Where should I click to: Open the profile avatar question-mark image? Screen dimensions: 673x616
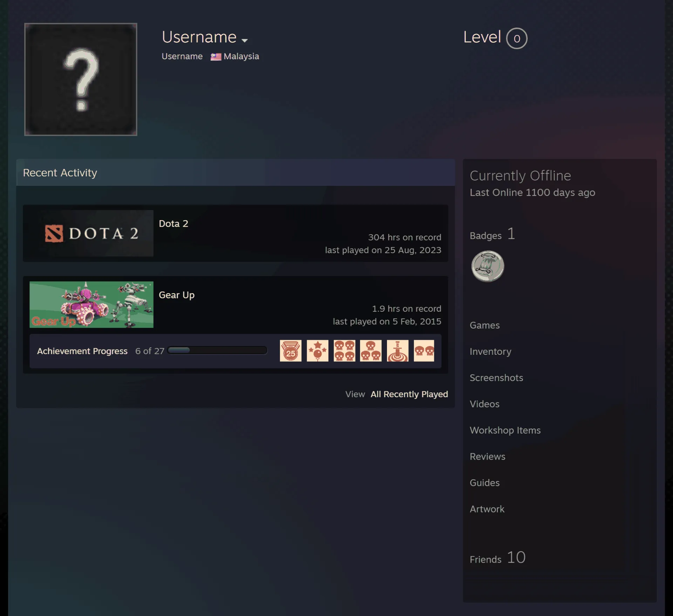81,79
